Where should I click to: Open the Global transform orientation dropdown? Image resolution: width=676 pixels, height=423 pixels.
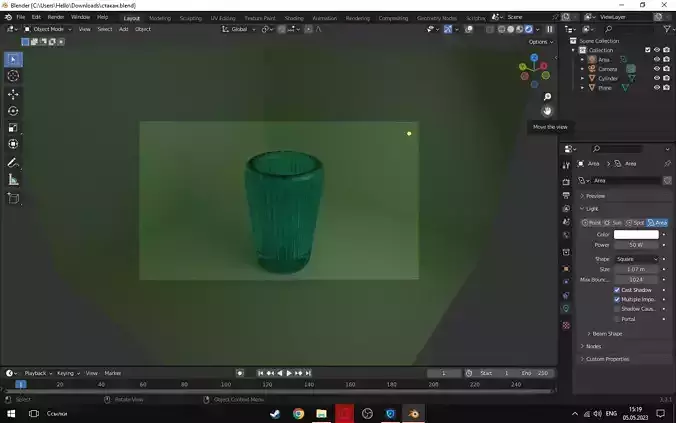[x=238, y=29]
